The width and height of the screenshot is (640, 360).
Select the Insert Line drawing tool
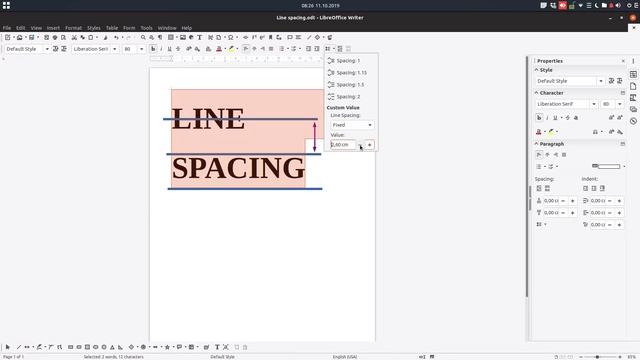click(18, 347)
